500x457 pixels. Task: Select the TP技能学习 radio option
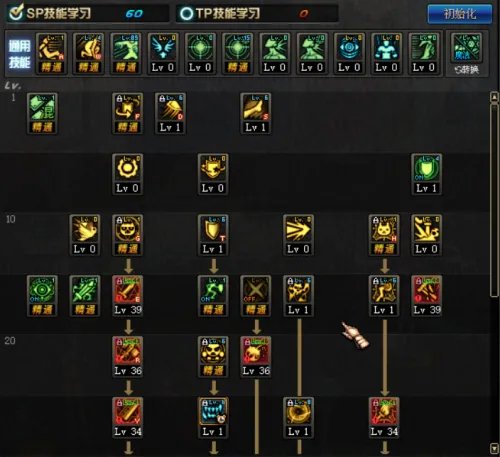186,14
